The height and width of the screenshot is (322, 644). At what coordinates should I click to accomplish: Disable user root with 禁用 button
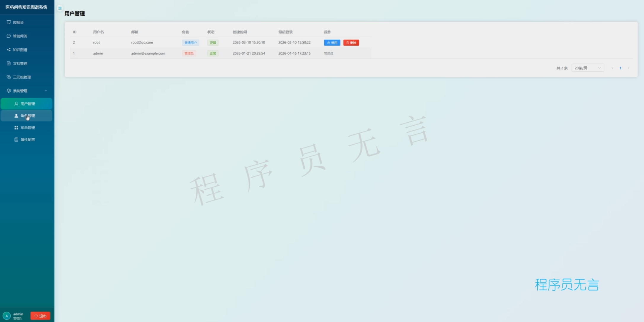coord(332,43)
